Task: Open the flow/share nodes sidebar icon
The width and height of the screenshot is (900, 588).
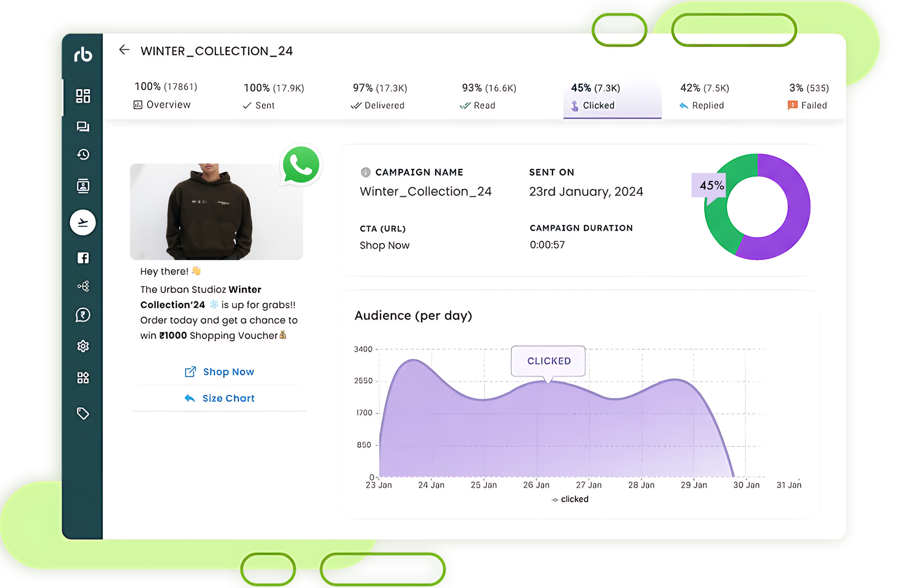Action: pos(83,286)
